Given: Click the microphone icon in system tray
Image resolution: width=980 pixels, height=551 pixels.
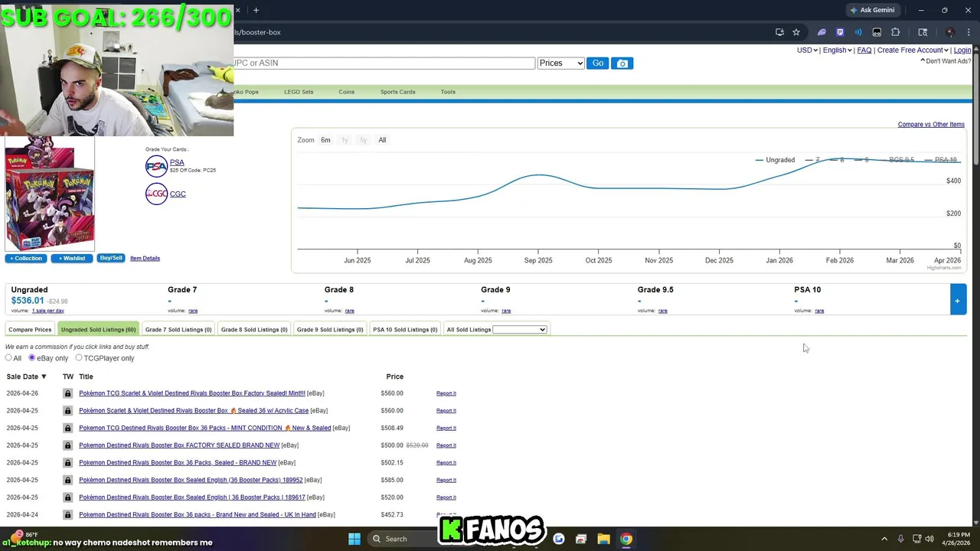Looking at the screenshot, I should click(x=900, y=539).
